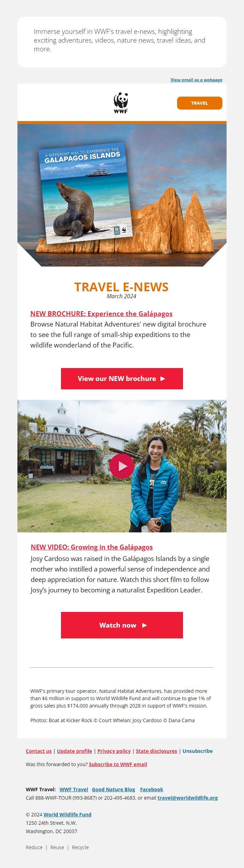Viewport: 244px width, 868px height.
Task: Open the Good Nature Blog link
Action: pos(113,790)
